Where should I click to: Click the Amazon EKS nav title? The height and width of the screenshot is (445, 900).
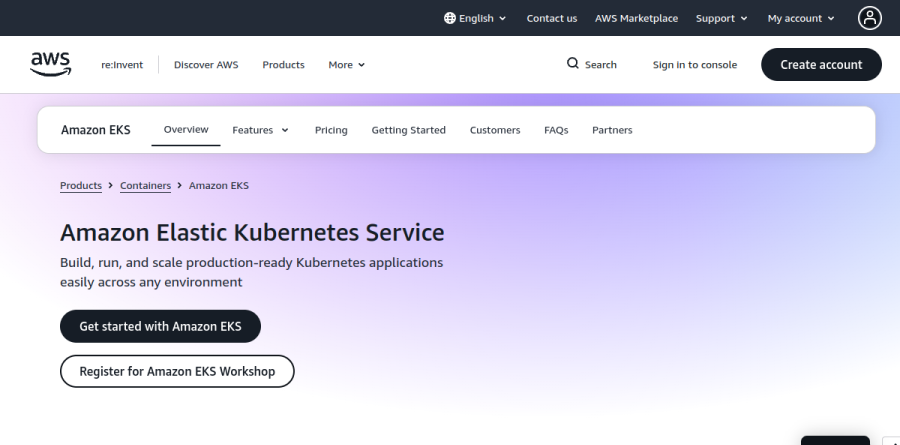tap(96, 130)
